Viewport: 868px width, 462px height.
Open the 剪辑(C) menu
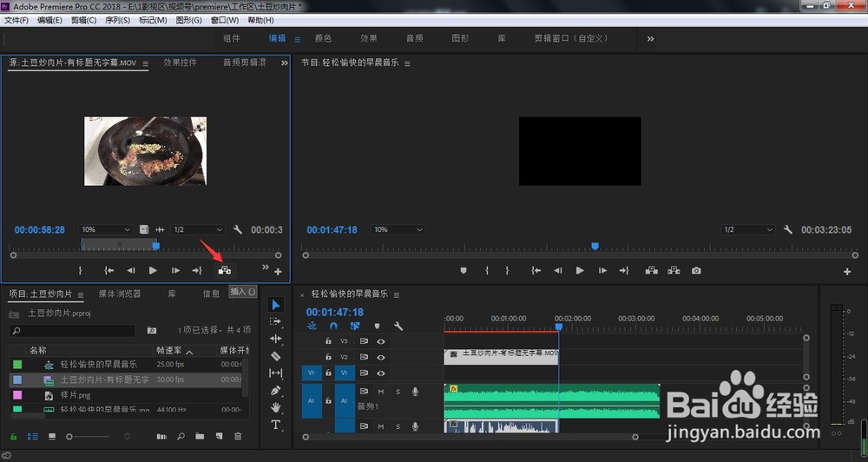coord(83,20)
